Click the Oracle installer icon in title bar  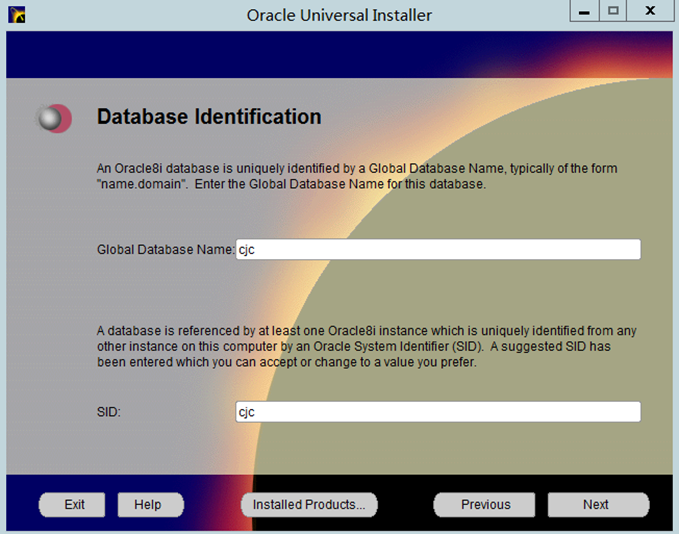click(x=16, y=14)
